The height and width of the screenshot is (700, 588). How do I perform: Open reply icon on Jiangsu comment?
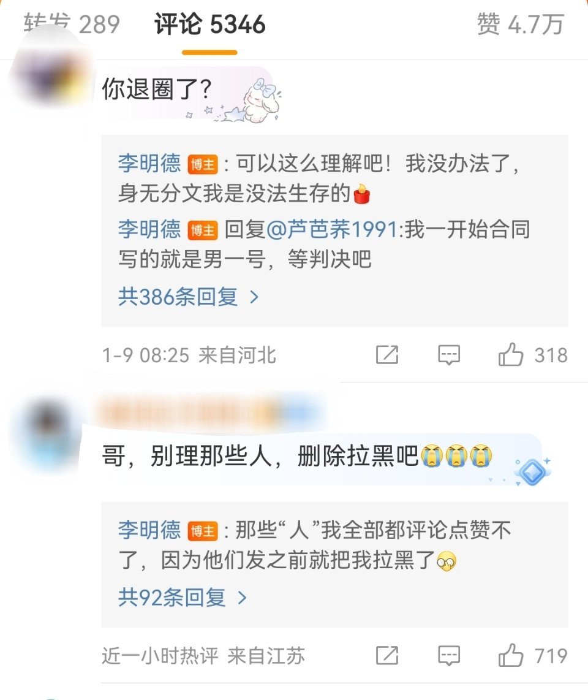449,656
